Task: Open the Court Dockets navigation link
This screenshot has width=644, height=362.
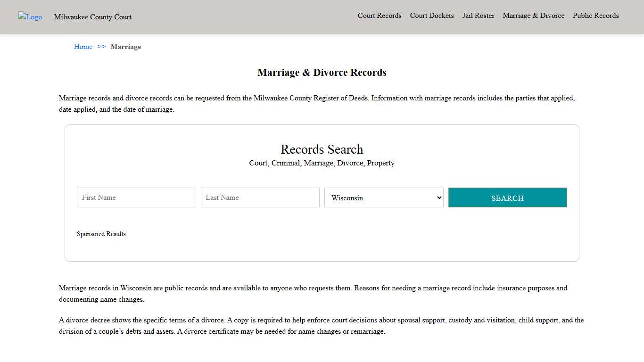Action: tap(431, 16)
